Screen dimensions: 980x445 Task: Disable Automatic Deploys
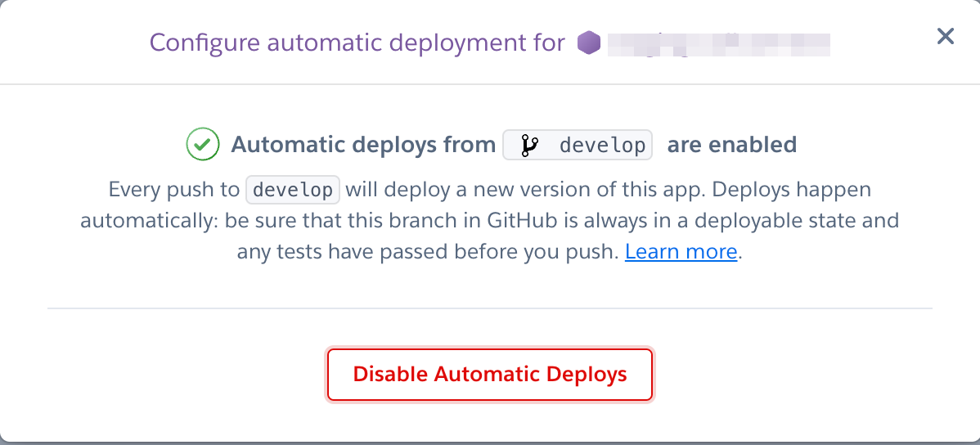pyautogui.click(x=490, y=375)
